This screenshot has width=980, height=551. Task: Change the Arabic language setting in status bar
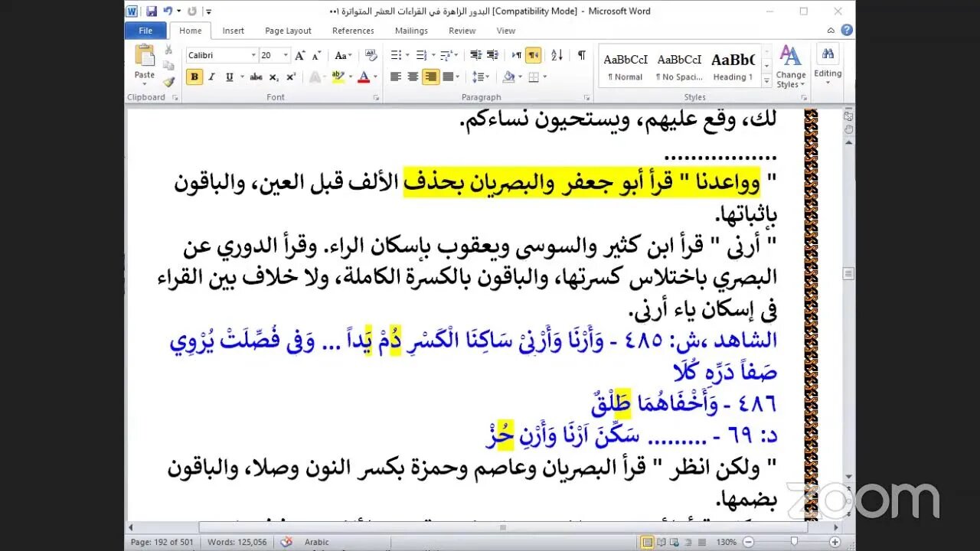coord(317,543)
